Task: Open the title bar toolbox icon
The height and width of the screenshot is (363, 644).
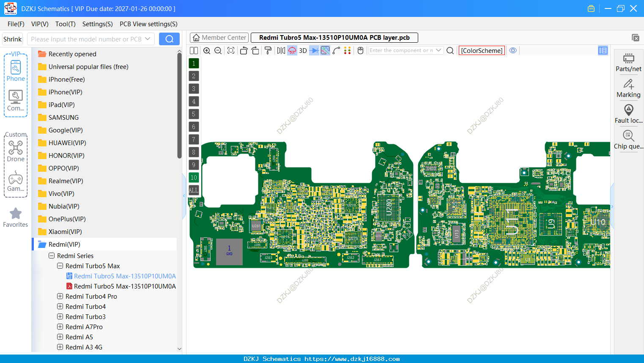Action: click(591, 8)
